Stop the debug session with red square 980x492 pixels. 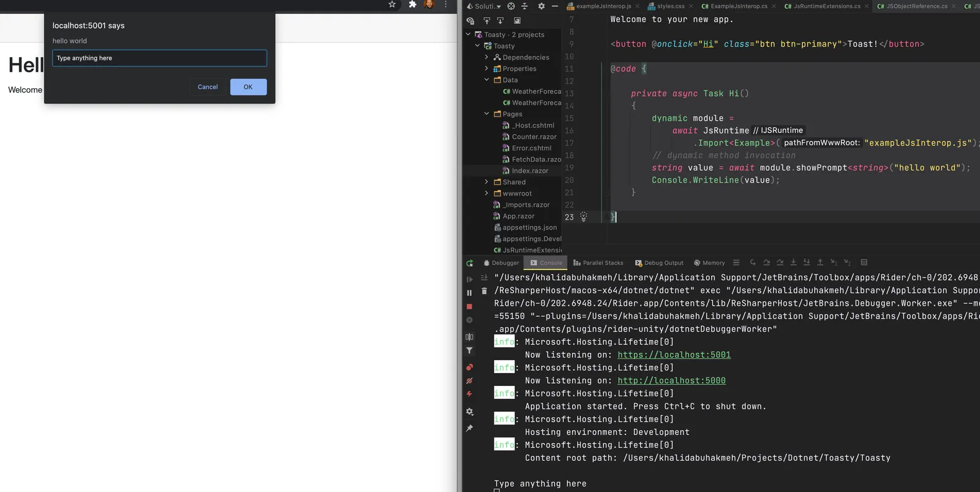pos(470,306)
